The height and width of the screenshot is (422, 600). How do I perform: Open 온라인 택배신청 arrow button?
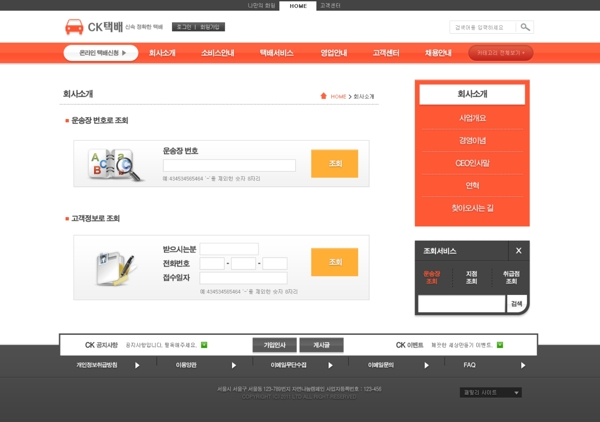(101, 53)
